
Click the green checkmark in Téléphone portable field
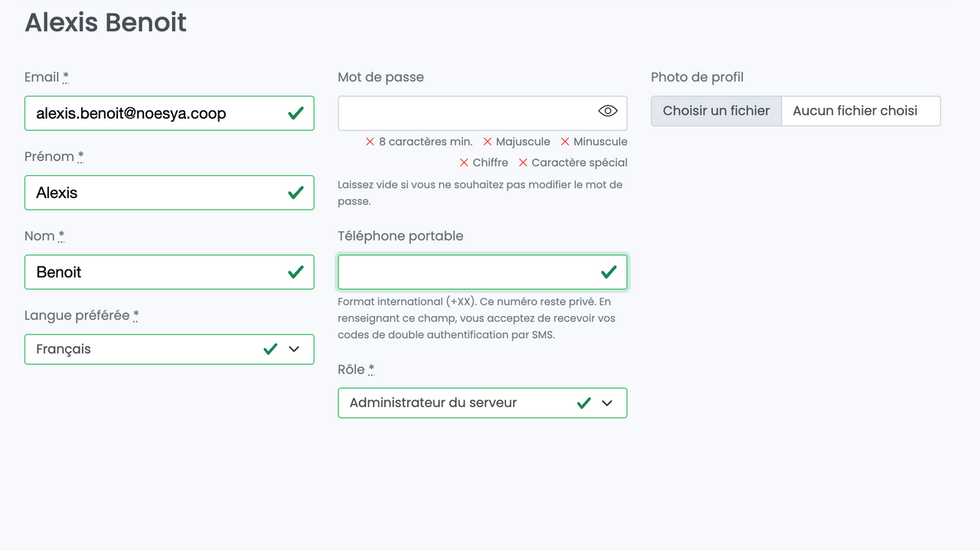[x=609, y=272]
